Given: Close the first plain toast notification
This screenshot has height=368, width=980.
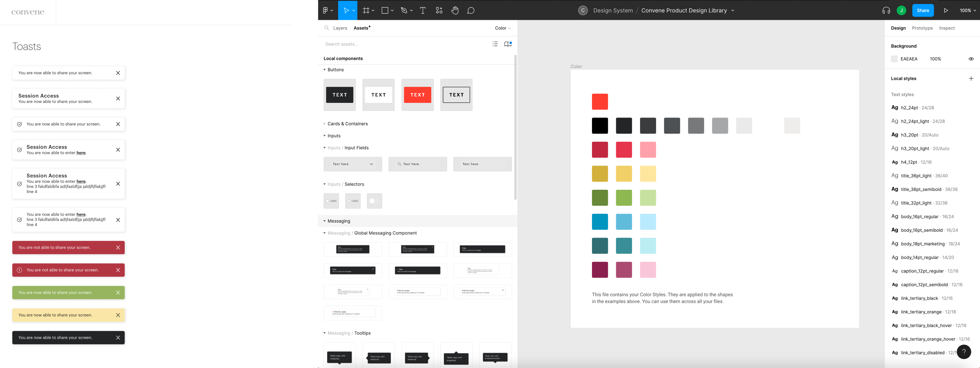Looking at the screenshot, I should point(118,73).
